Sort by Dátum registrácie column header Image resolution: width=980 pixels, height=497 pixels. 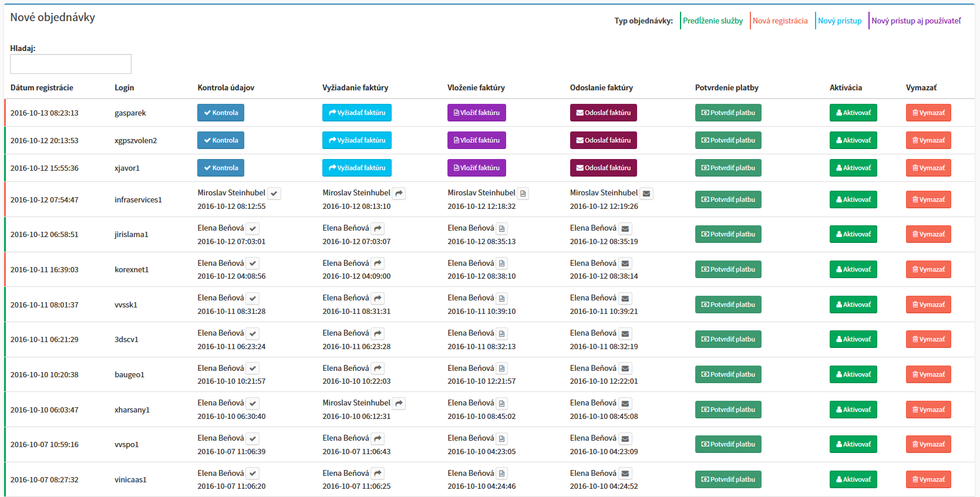(x=42, y=87)
